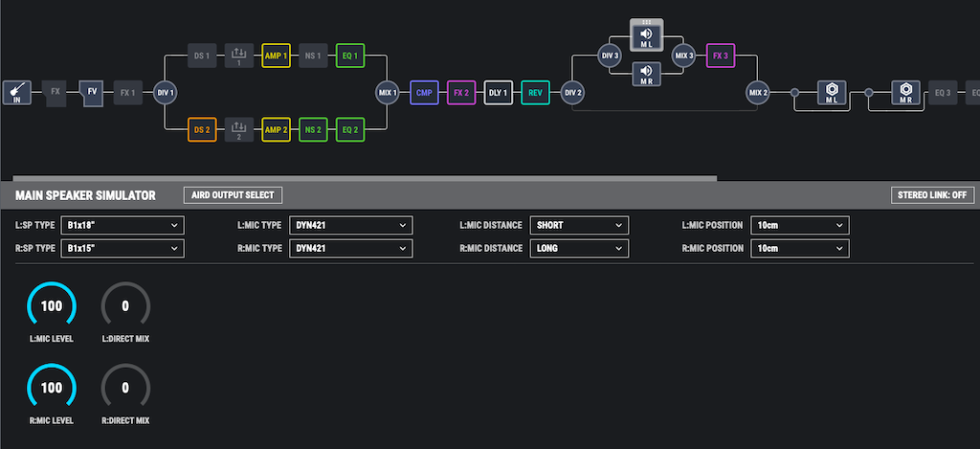Open the R:MIC DISTANCE dropdown
This screenshot has height=449, width=980.
[579, 248]
